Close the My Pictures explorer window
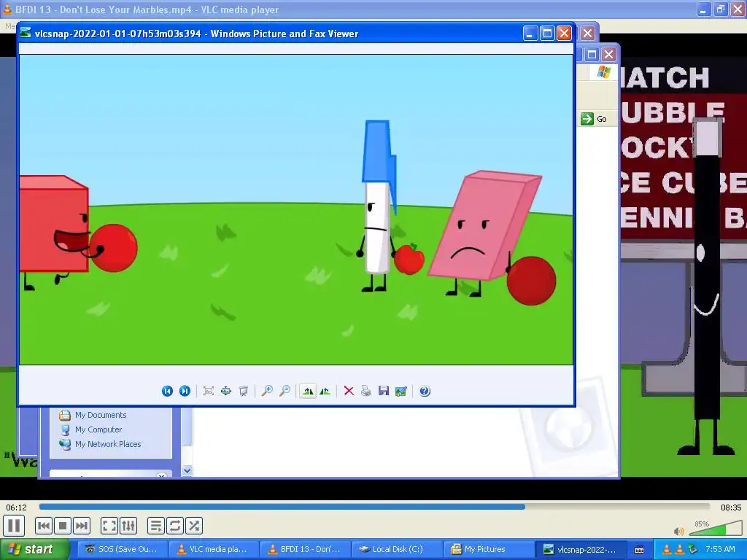The width and height of the screenshot is (747, 560). coord(608,54)
